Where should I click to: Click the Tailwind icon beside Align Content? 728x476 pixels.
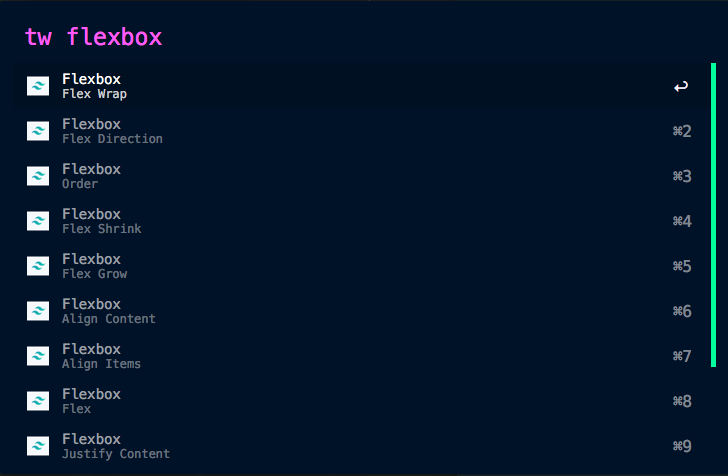click(38, 311)
